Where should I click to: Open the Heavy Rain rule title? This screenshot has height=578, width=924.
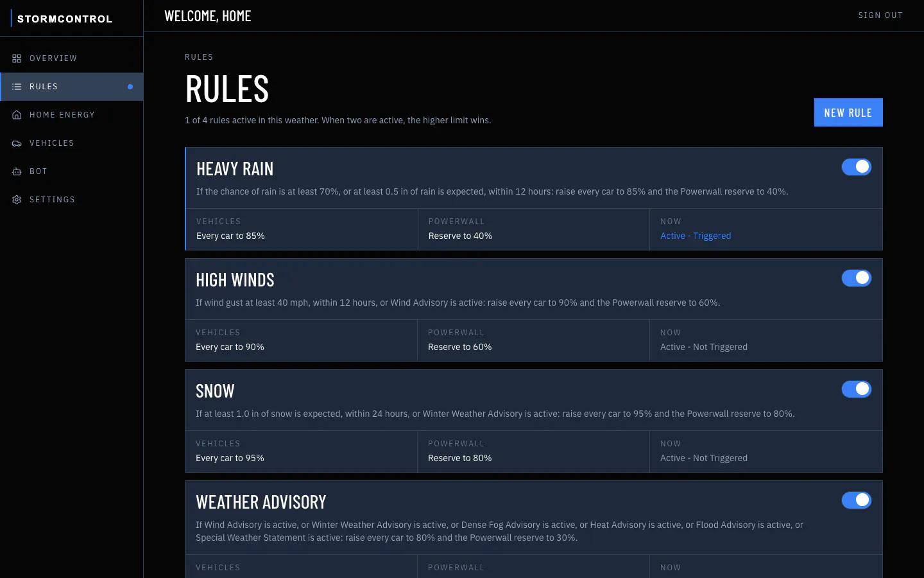(235, 169)
